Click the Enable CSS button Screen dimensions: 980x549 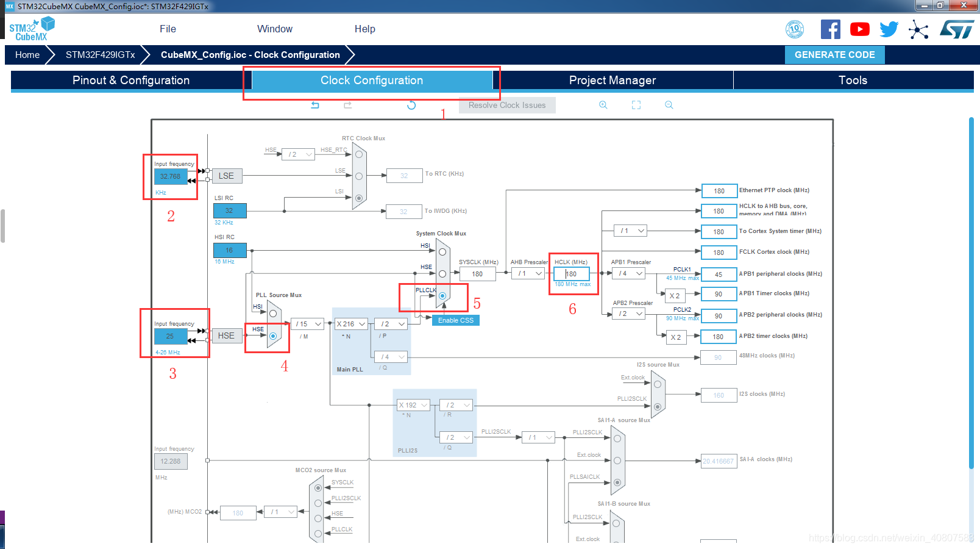(456, 320)
